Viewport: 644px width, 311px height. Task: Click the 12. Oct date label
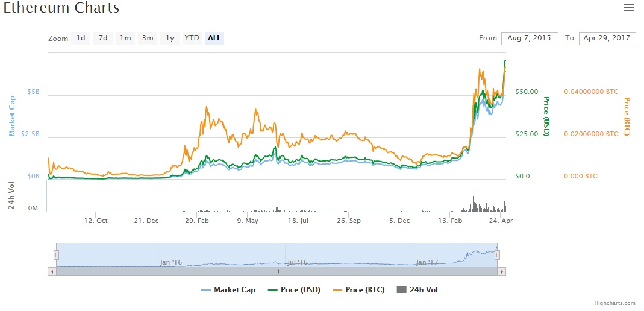96,221
